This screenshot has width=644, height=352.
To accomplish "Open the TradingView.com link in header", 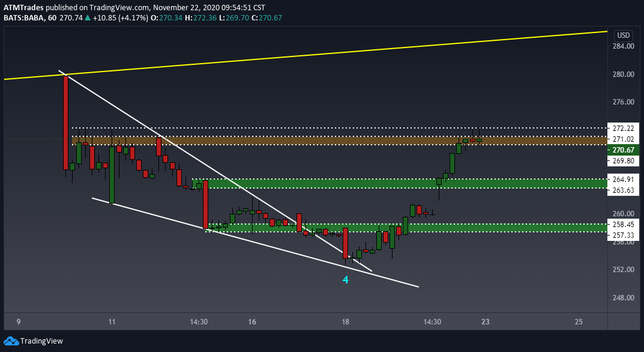I will point(118,8).
